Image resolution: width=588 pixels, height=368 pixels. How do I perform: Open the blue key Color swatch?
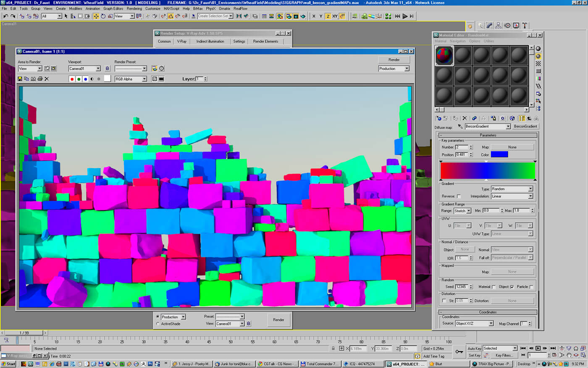(499, 154)
